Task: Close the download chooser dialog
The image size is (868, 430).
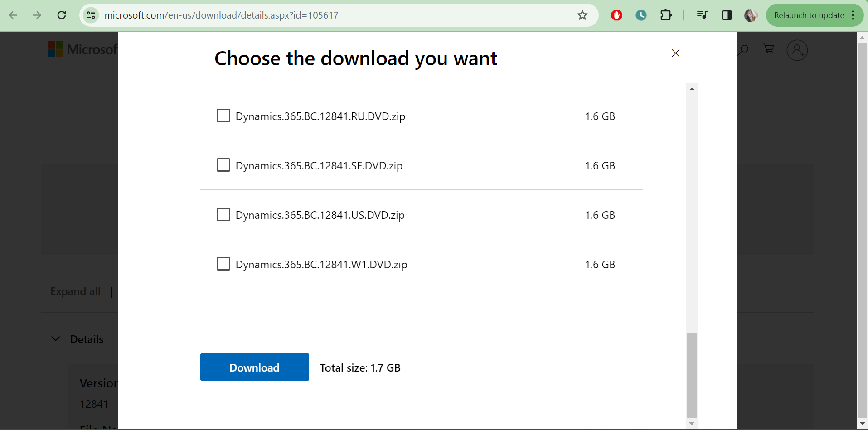Action: point(675,53)
